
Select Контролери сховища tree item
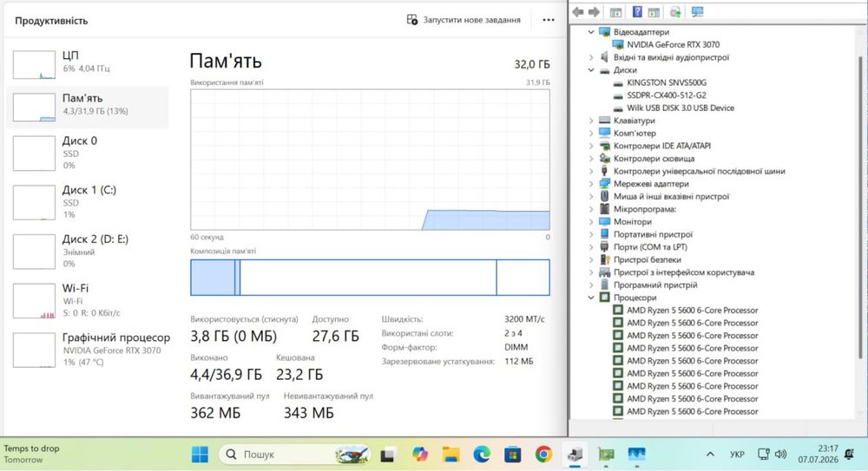tap(654, 158)
